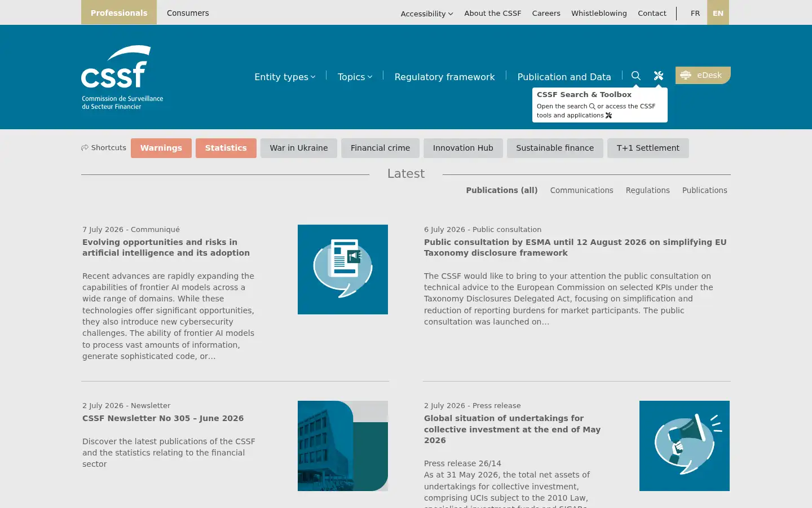The image size is (812, 508).
Task: Select the Publications (all) filter tab
Action: (x=502, y=190)
